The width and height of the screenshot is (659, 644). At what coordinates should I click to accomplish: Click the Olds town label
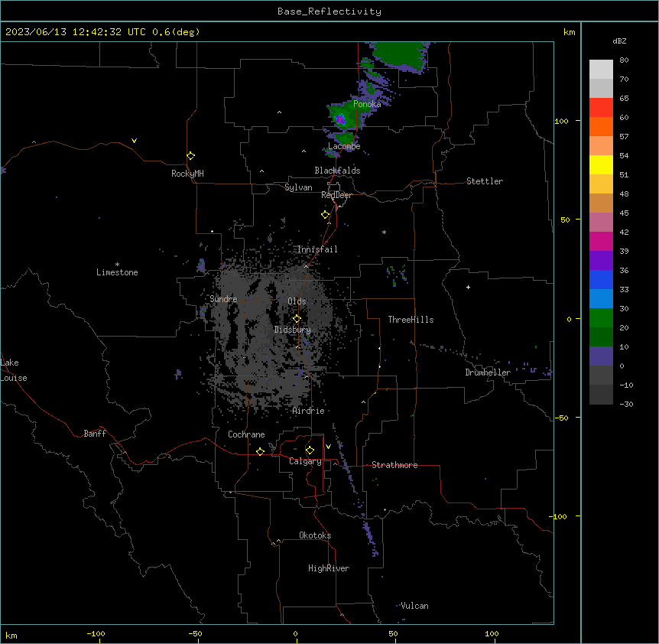pos(297,301)
